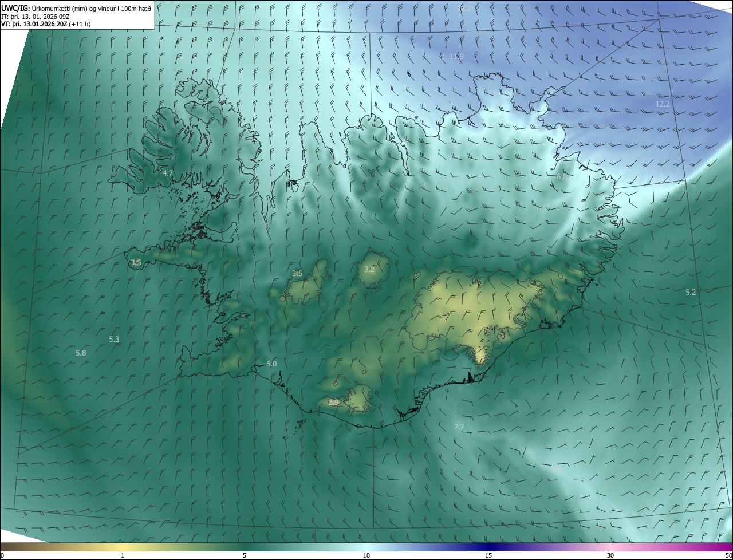Screen dimensions: 733x560
Task: Click the 5.8 value label
Action: [x=81, y=353]
